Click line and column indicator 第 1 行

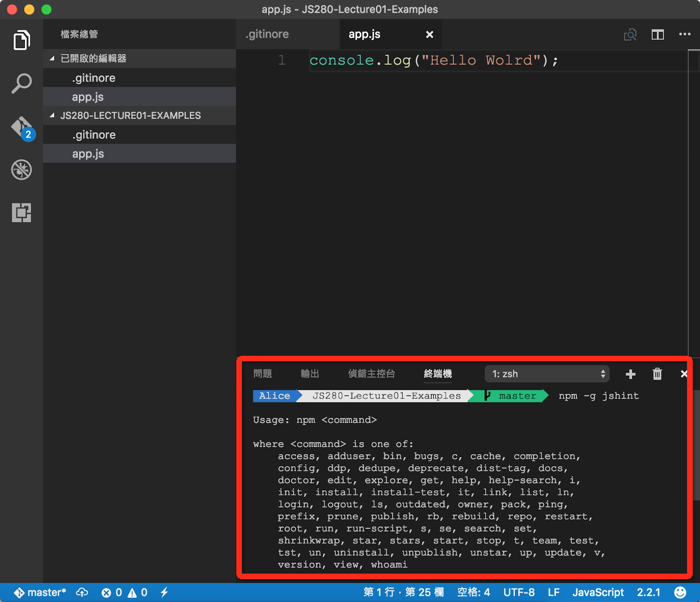coord(403,592)
